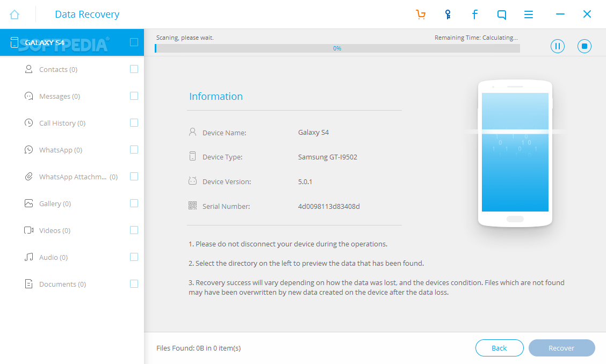Viewport: 606px width, 364px height.
Task: Click the device version 5.0.1
Action: 305,181
